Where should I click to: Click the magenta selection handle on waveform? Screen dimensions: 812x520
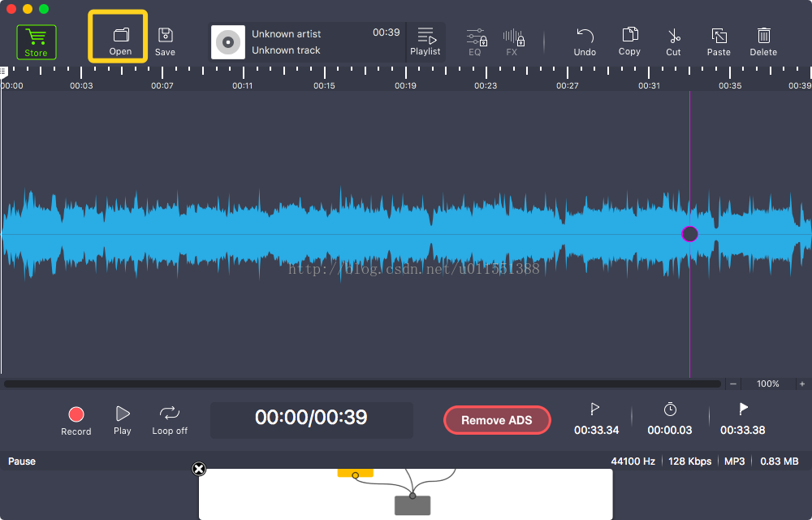tap(689, 234)
